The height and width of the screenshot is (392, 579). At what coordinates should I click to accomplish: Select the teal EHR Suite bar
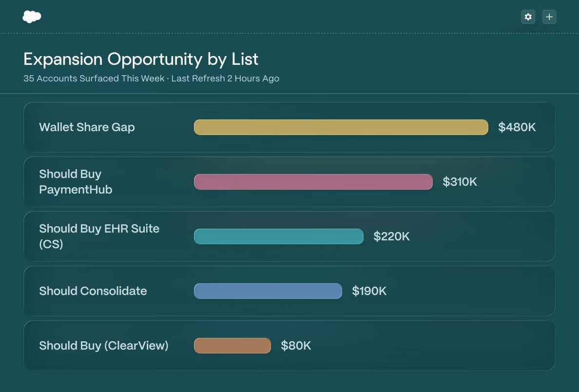click(278, 236)
